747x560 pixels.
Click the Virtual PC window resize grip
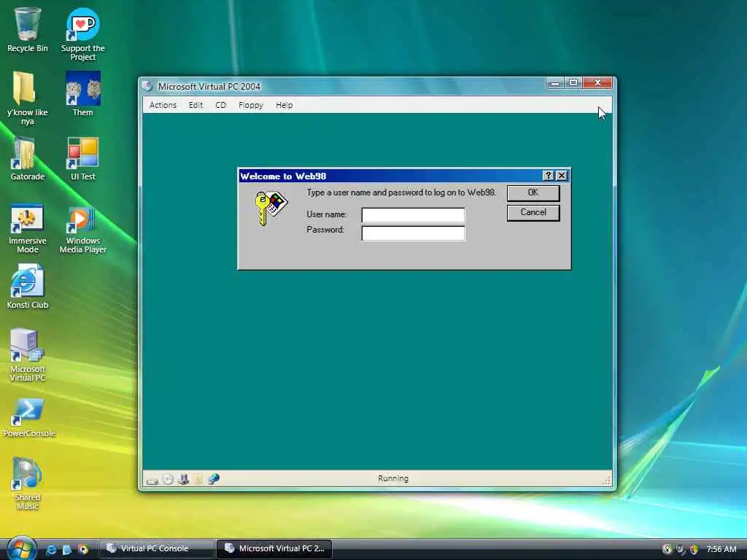coord(606,481)
